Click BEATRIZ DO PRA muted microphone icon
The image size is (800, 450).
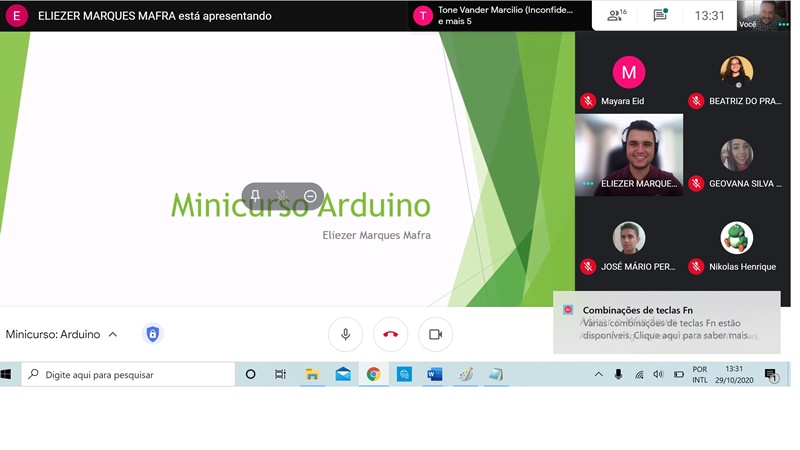pyautogui.click(x=696, y=101)
